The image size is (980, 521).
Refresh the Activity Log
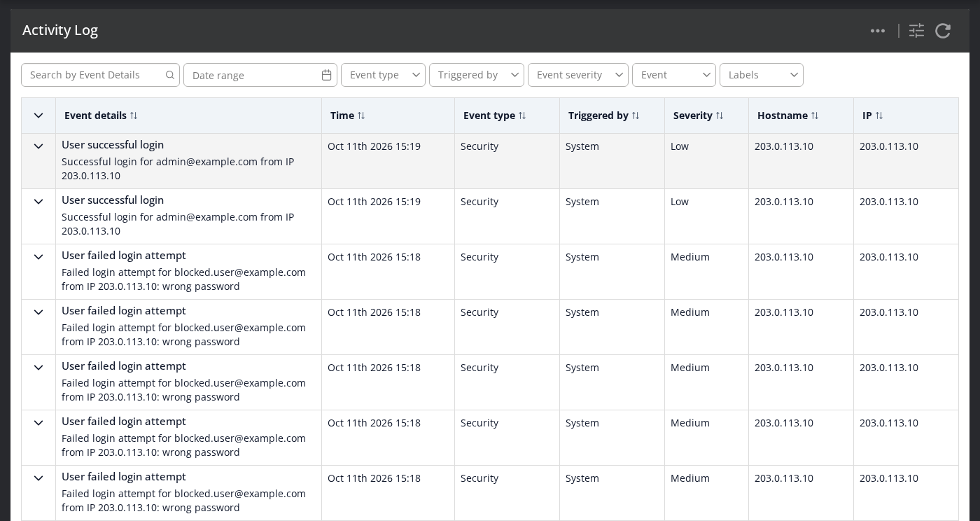[943, 31]
